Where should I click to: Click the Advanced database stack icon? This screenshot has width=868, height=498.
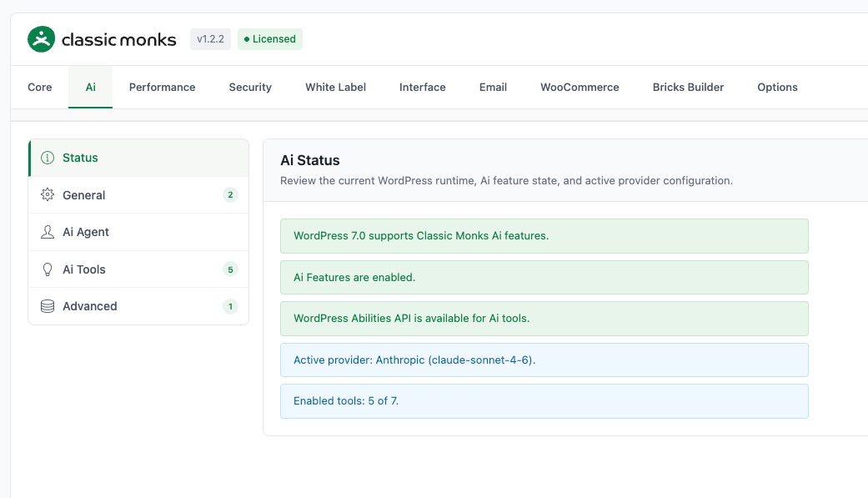48,306
